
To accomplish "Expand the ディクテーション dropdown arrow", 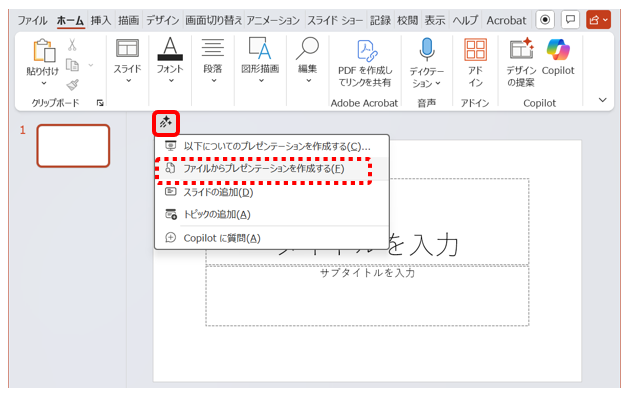I will (x=438, y=83).
